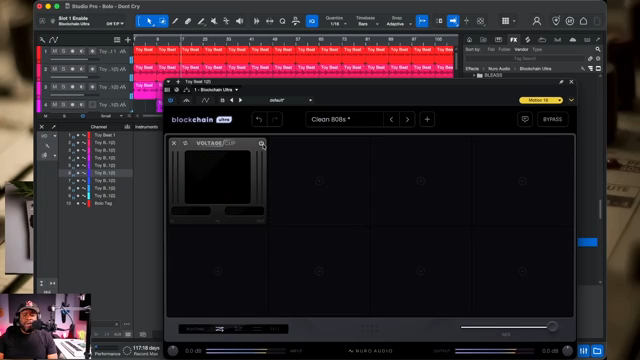Open the Quantize 1/16 dropdown

[336, 24]
